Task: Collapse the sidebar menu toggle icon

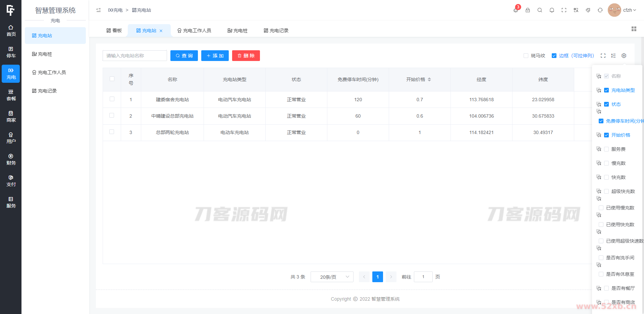Action: click(x=99, y=10)
